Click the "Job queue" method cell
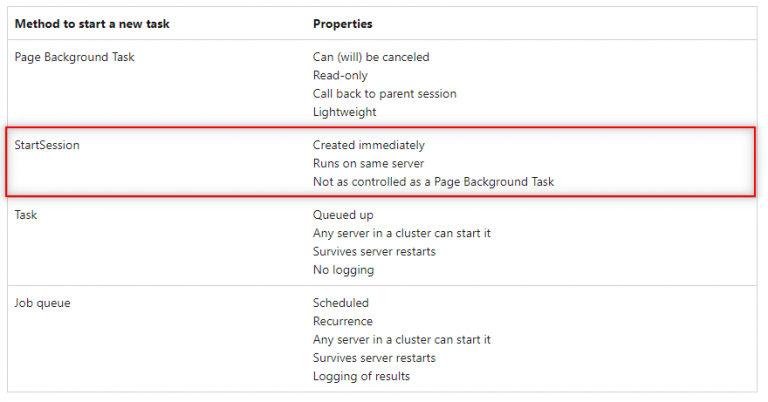The width and height of the screenshot is (768, 402). 42,302
